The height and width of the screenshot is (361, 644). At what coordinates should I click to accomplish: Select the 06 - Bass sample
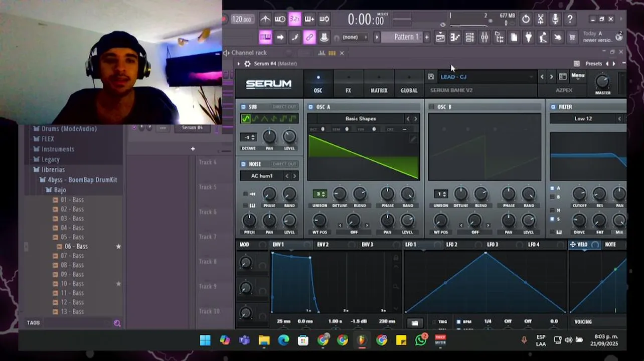coord(76,246)
